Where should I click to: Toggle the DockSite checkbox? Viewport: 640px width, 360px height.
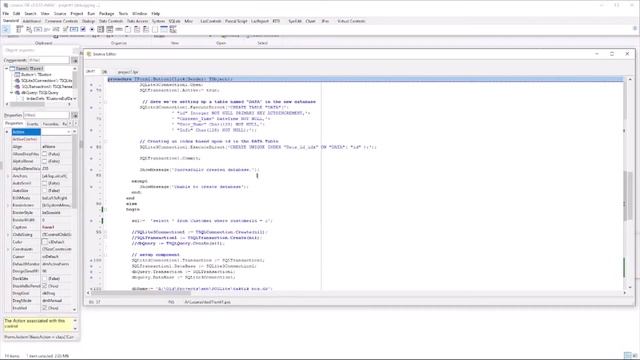[44, 278]
